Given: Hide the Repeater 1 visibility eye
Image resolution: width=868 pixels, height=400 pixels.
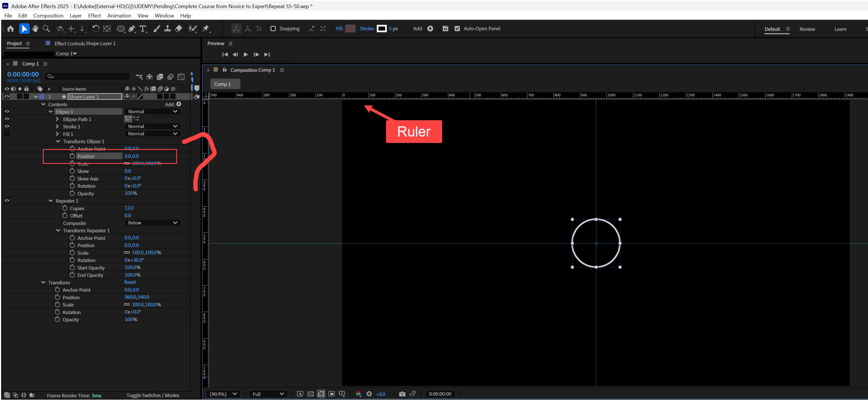Looking at the screenshot, I should 7,201.
